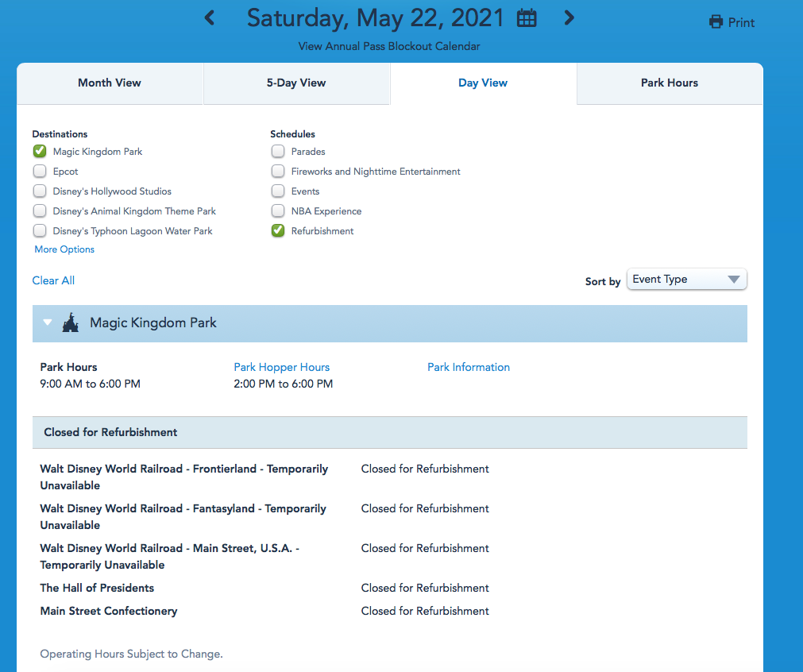
Task: Open the Park Hours tab
Action: click(x=670, y=83)
